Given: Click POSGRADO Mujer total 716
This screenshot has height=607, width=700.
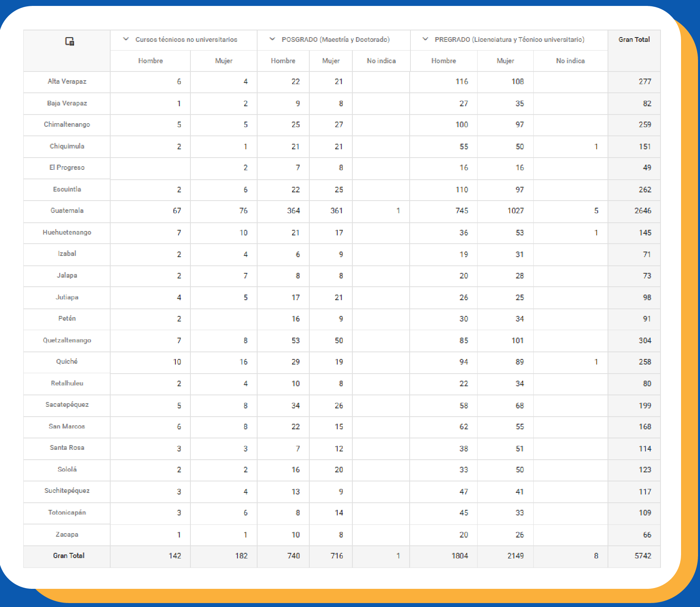Looking at the screenshot, I should (x=337, y=556).
